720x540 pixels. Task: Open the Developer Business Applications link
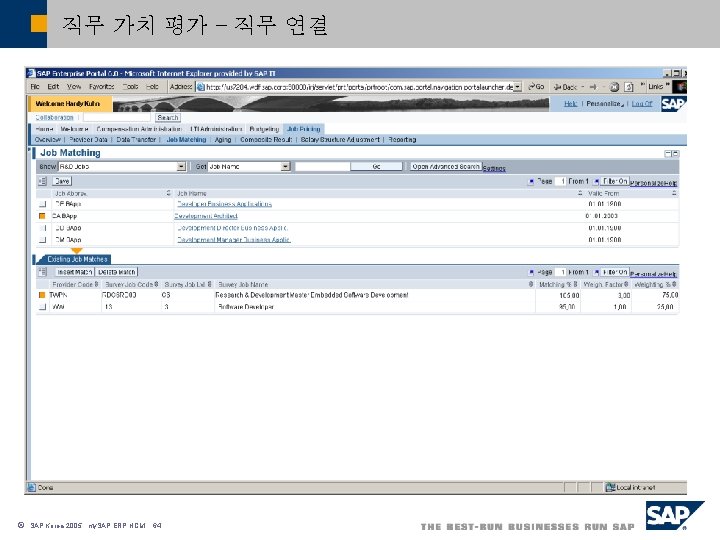point(225,204)
